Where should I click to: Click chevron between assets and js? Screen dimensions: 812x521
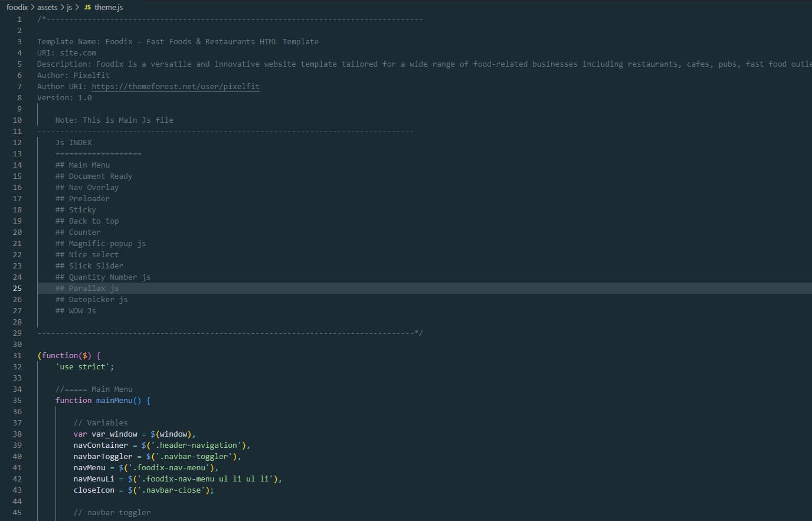tap(62, 8)
